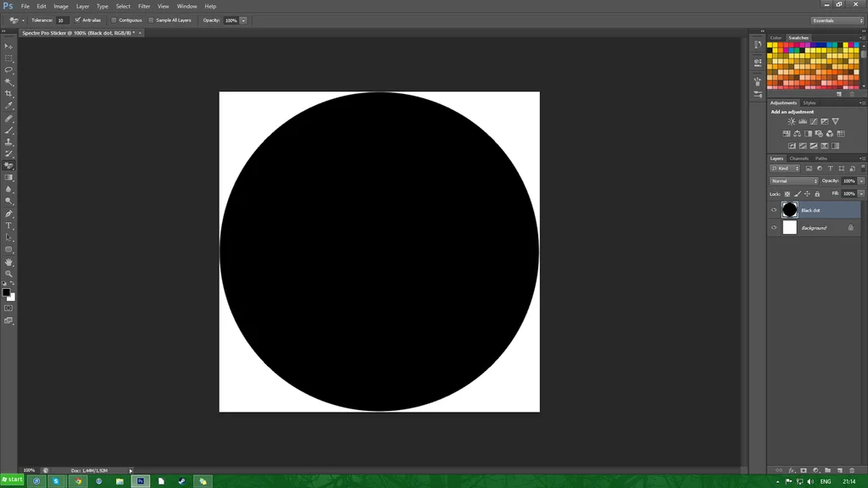Add a Levels adjustment

(x=803, y=122)
